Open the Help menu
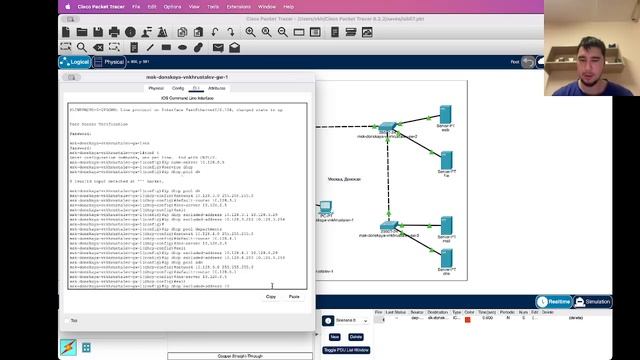 point(289,7)
